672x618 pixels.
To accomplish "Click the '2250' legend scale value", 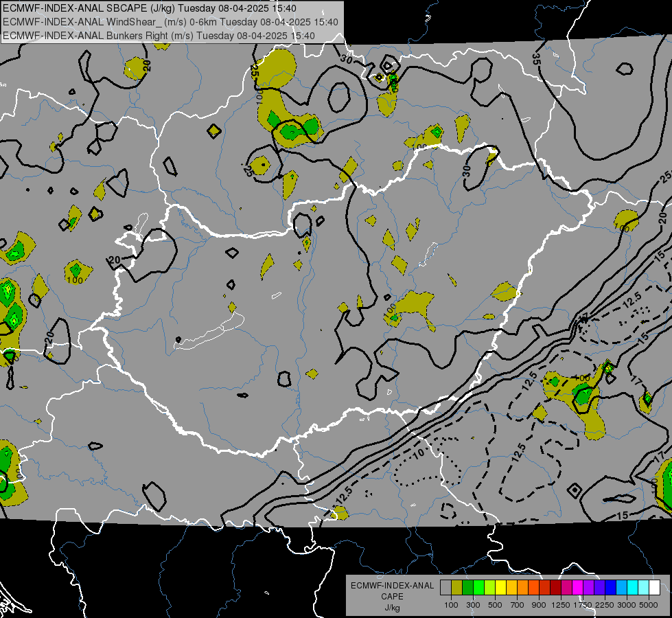I will click(604, 605).
